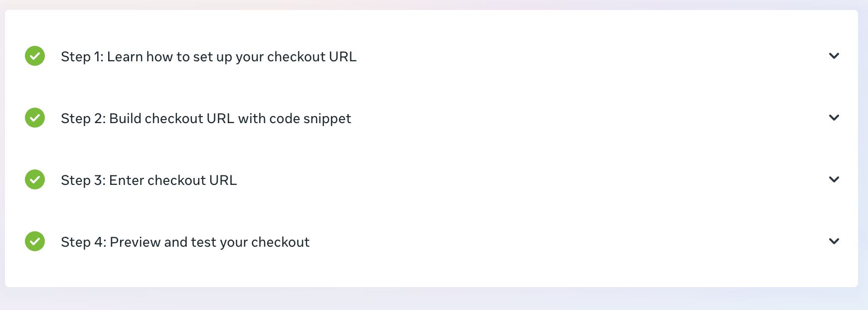Open "Step 1: Learn how to set up your checkout URL"
This screenshot has height=310, width=868.
pyautogui.click(x=208, y=57)
